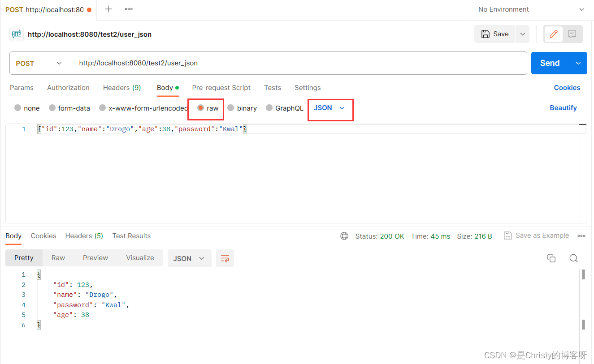Select the x-www-form-urlencoded radio
The height and width of the screenshot is (364, 594).
pos(102,107)
